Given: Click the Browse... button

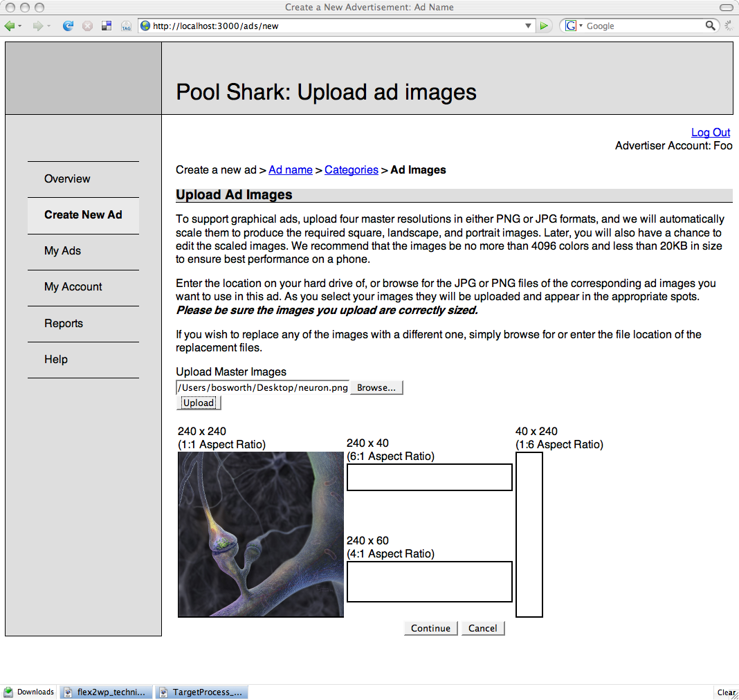Looking at the screenshot, I should click(x=376, y=387).
